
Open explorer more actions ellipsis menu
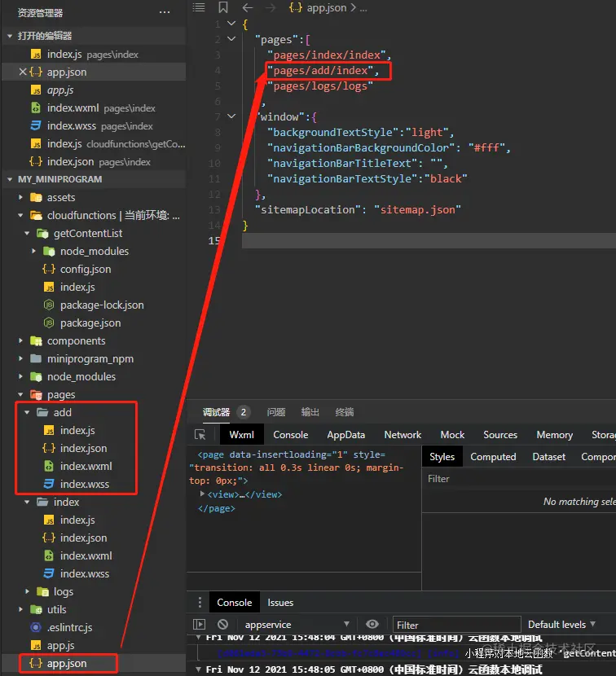[165, 12]
